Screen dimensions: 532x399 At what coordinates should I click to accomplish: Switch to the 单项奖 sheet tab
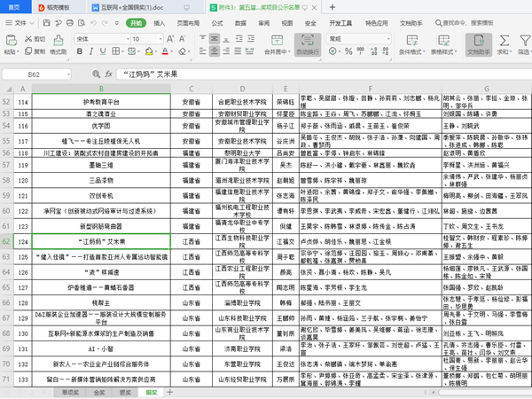tap(70, 393)
